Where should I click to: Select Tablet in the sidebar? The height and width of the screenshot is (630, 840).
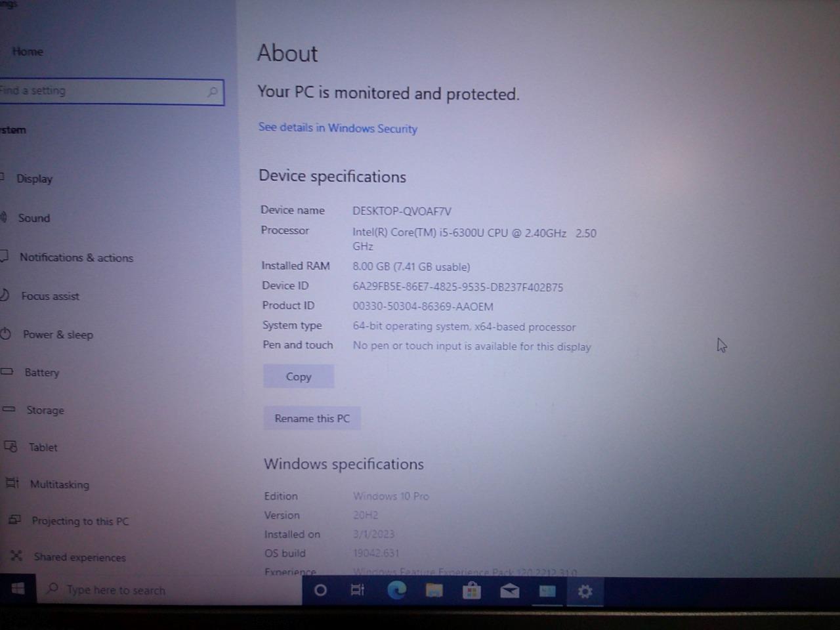pyautogui.click(x=43, y=448)
